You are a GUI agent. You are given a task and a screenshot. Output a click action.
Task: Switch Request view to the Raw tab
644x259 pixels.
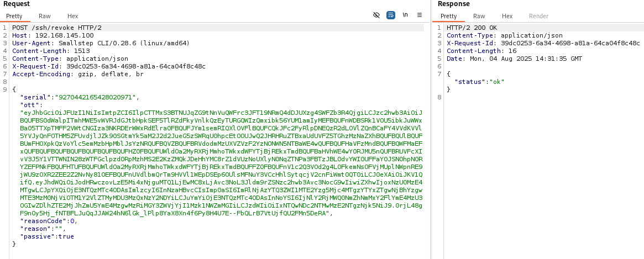tap(45, 17)
